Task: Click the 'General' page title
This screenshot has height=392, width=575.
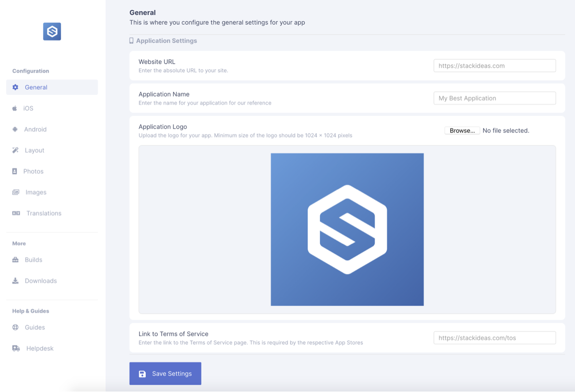Action: [x=143, y=12]
